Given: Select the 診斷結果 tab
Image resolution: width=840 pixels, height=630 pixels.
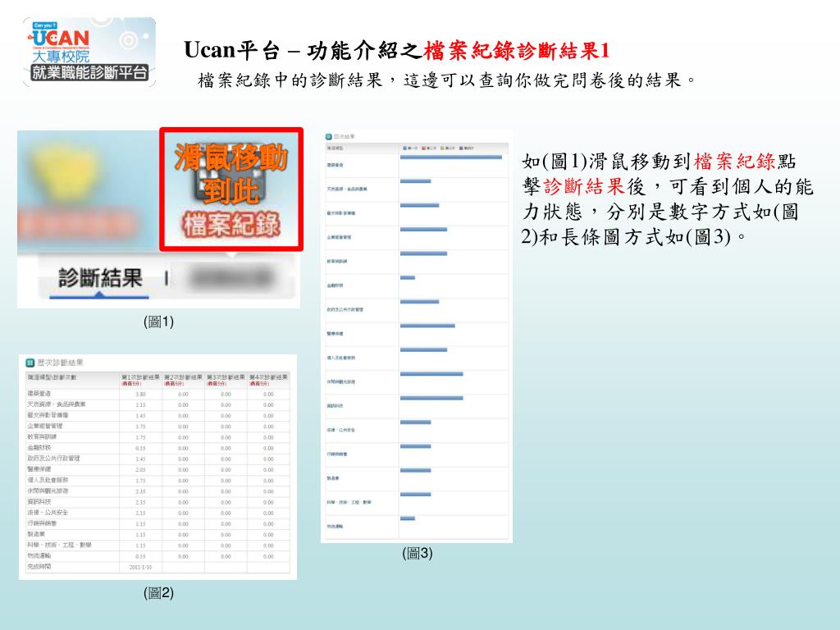Looking at the screenshot, I should (100, 278).
